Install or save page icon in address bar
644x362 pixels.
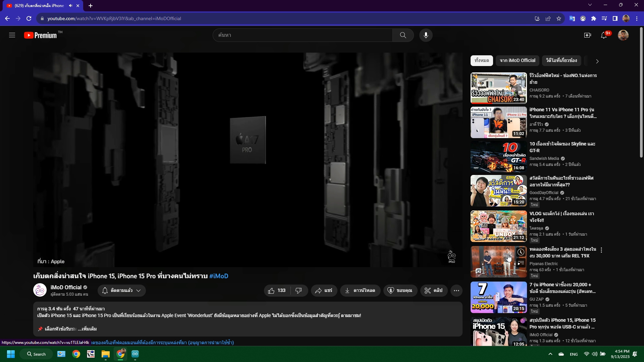[x=537, y=18]
